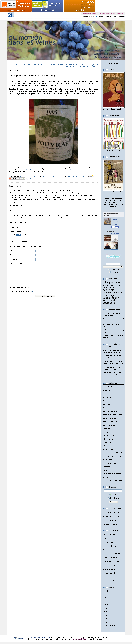Click the Facebook J'aime button
The image size is (132, 644).
[115, 227]
